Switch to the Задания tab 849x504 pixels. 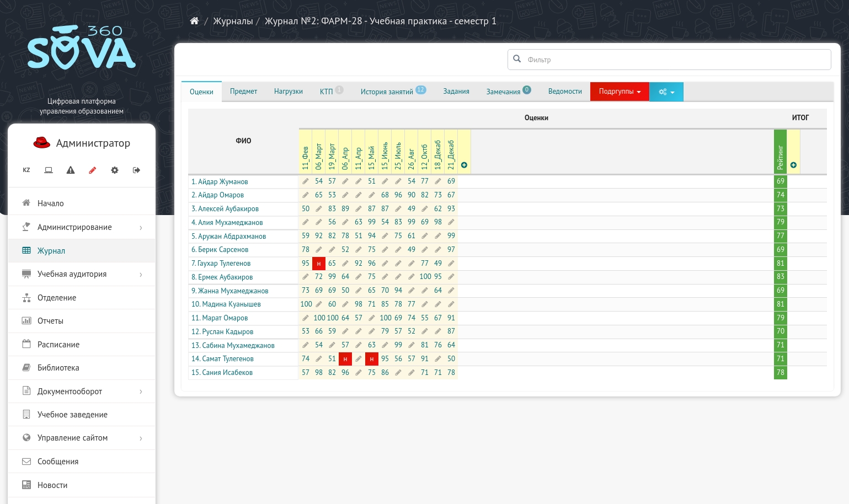coord(456,92)
